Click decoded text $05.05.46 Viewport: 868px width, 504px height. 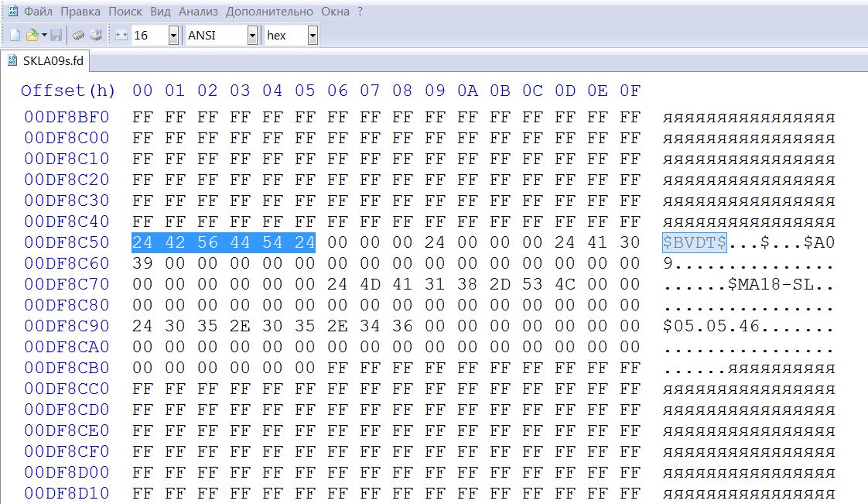(711, 326)
